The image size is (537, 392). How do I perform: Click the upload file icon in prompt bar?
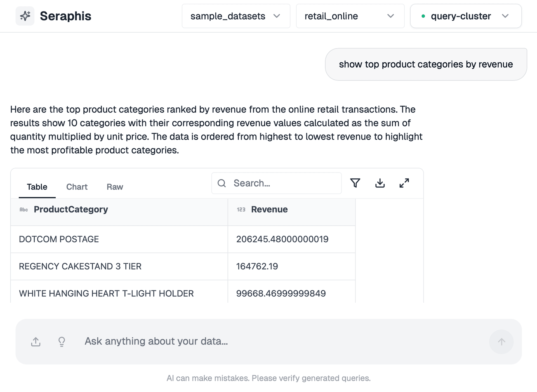pos(36,342)
